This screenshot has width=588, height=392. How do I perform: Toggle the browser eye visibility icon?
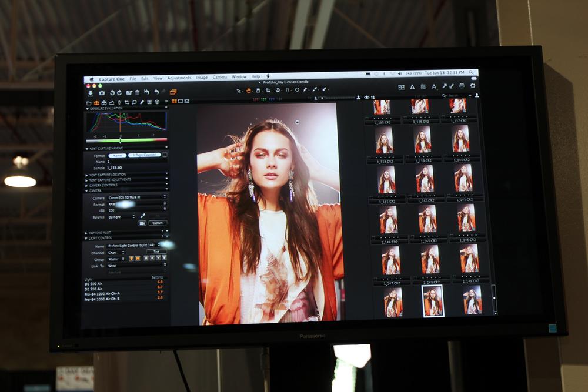coord(366,97)
